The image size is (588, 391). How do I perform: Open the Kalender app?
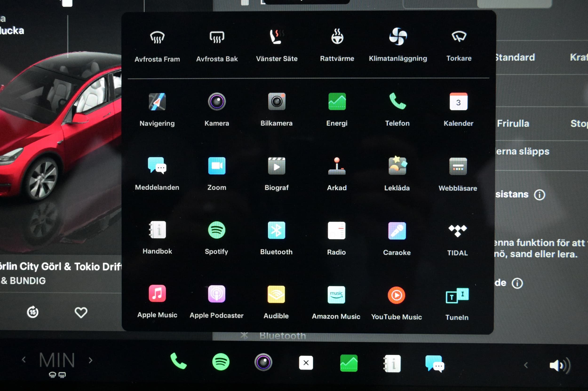(x=458, y=110)
